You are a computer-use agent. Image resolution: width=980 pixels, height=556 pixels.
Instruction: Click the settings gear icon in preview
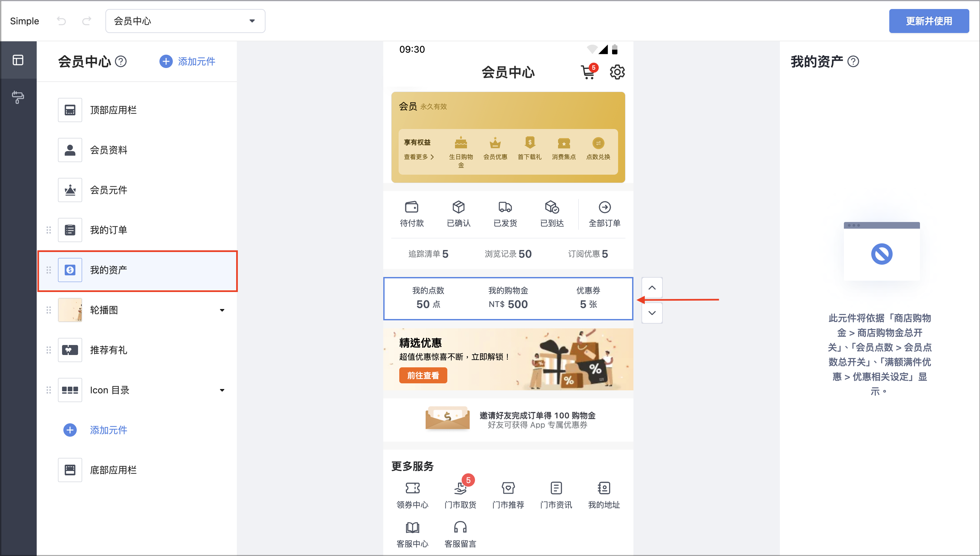pos(617,72)
